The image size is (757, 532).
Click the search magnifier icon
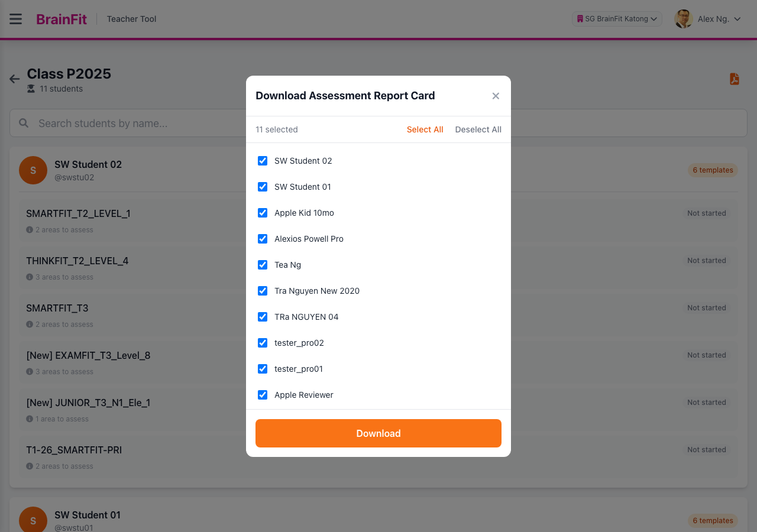pos(24,123)
